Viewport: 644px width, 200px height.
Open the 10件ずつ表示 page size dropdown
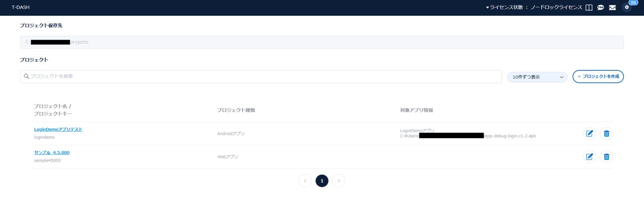(537, 77)
